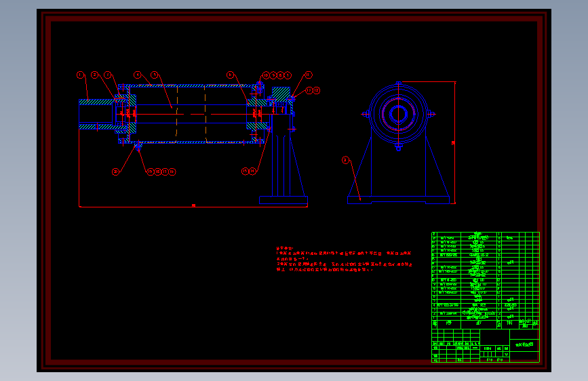
Task: Select part balloon number 13
Action: pyautogui.click(x=309, y=90)
